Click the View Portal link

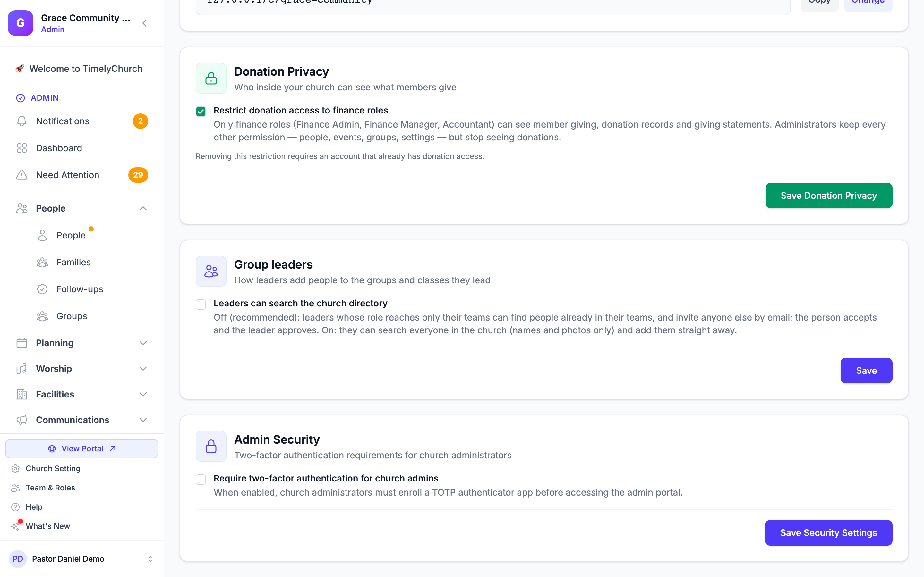coord(82,449)
